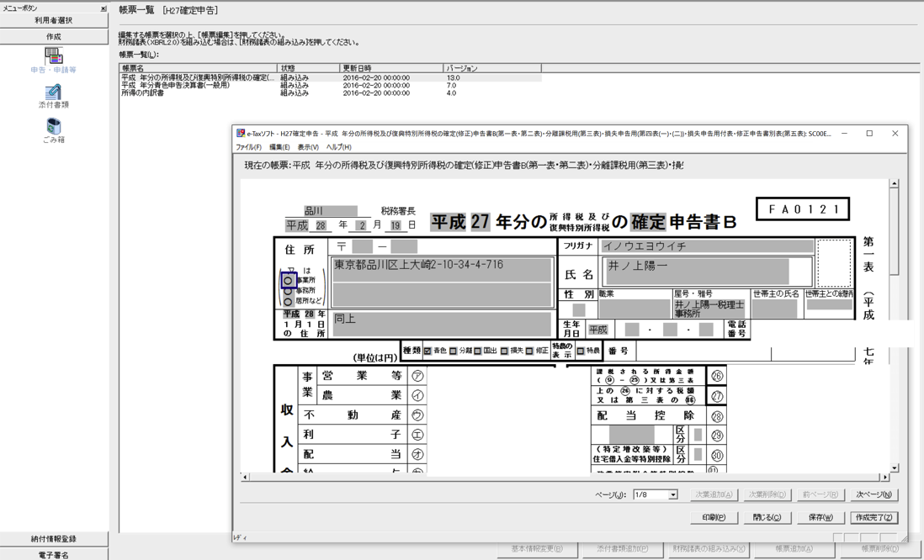Open the ファイル(F) menu
The height and width of the screenshot is (560, 924).
pyautogui.click(x=249, y=147)
